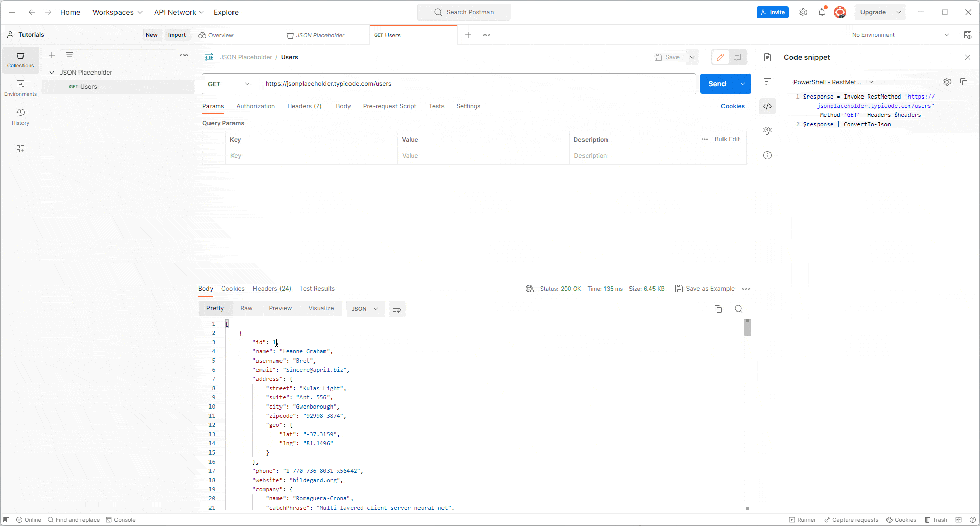
Task: Expand the Workspaces dropdown
Action: pyautogui.click(x=117, y=12)
